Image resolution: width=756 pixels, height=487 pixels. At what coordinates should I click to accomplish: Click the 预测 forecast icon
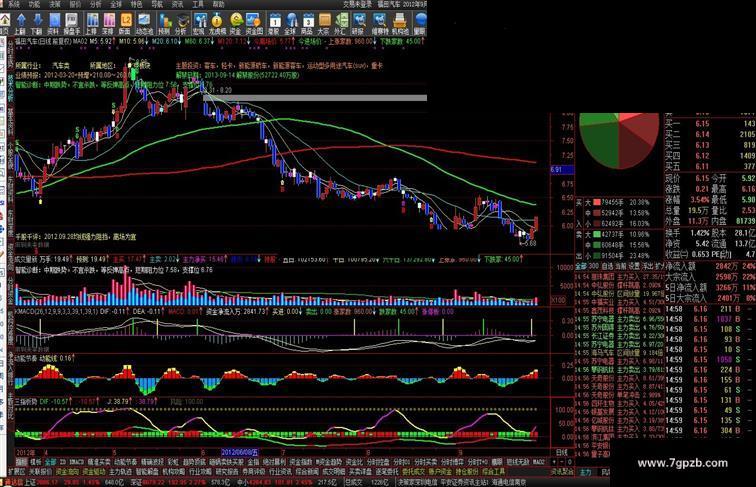tap(164, 23)
